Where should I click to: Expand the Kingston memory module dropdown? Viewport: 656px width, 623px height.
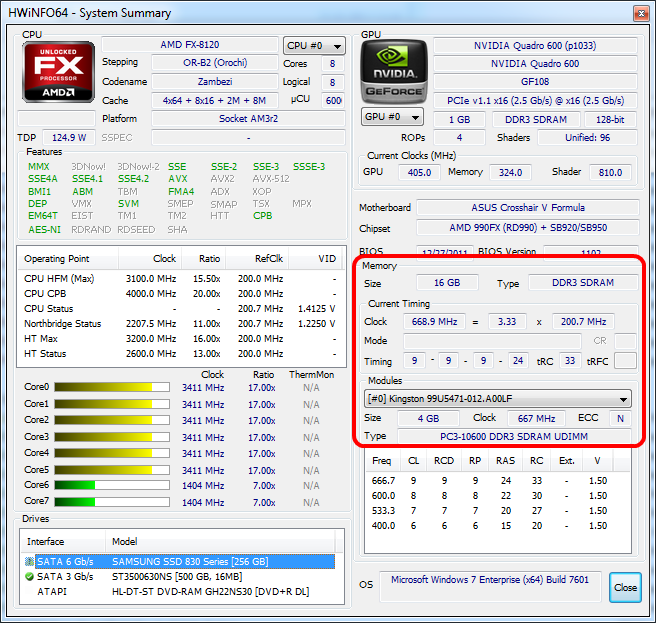(x=498, y=398)
